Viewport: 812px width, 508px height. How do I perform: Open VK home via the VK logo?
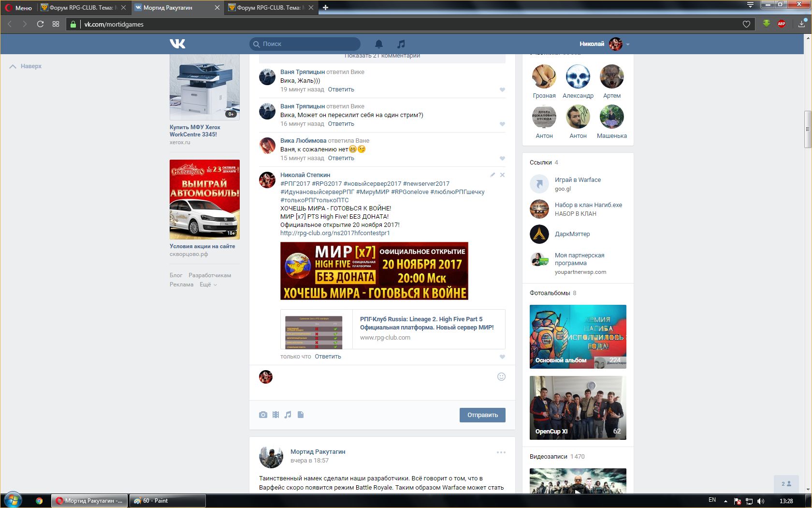point(177,44)
